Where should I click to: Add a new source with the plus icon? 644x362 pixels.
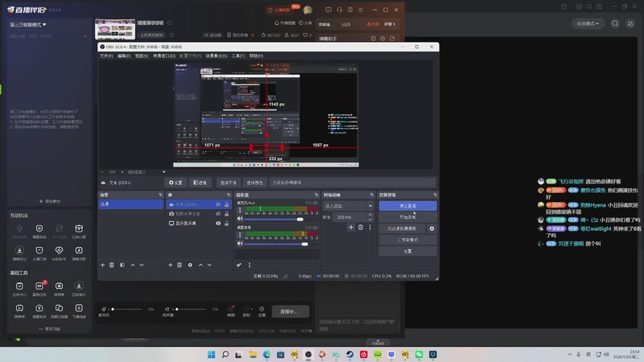[171, 265]
